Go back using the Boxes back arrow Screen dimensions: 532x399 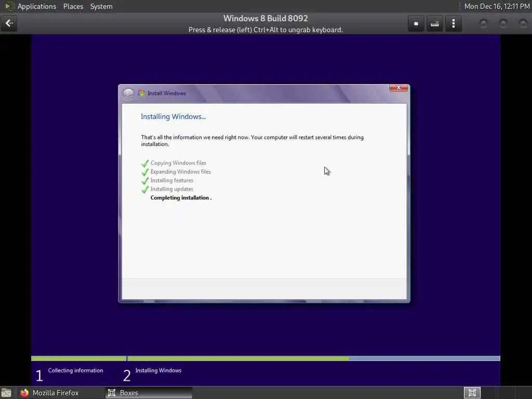coord(9,23)
